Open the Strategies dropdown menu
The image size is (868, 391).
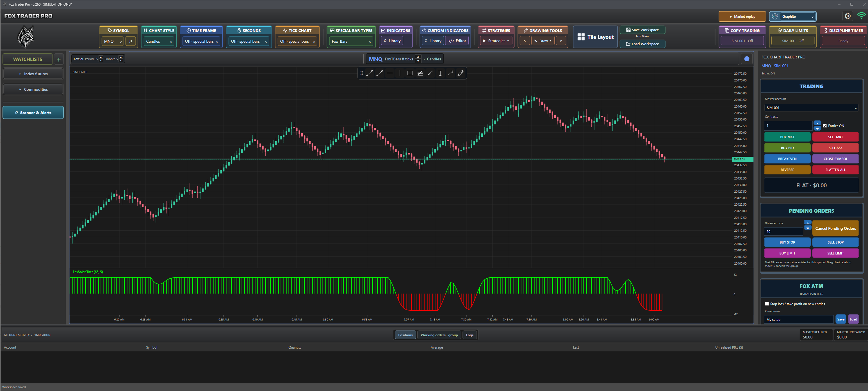[x=496, y=41]
